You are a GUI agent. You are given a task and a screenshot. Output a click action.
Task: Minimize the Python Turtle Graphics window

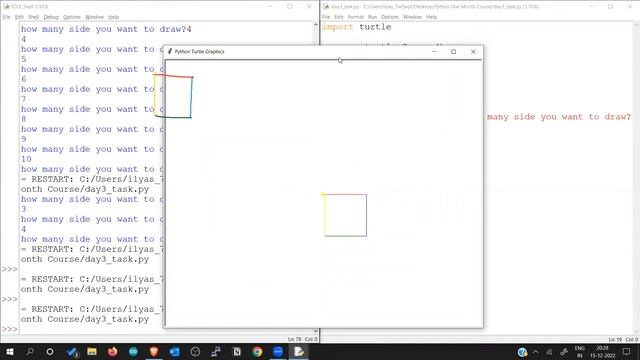pyautogui.click(x=434, y=51)
